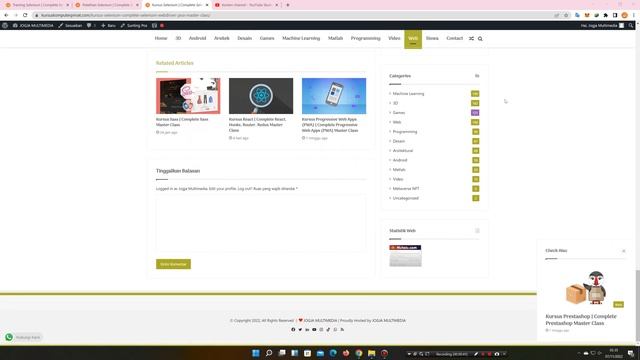Click the random article shuffle icon
The height and width of the screenshot is (360, 640).
point(471,38)
